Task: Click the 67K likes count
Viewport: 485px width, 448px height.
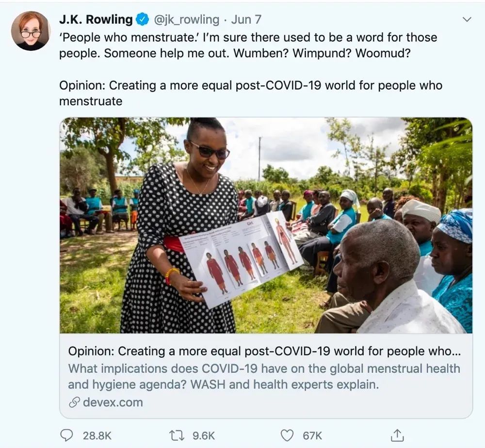Action: (312, 435)
